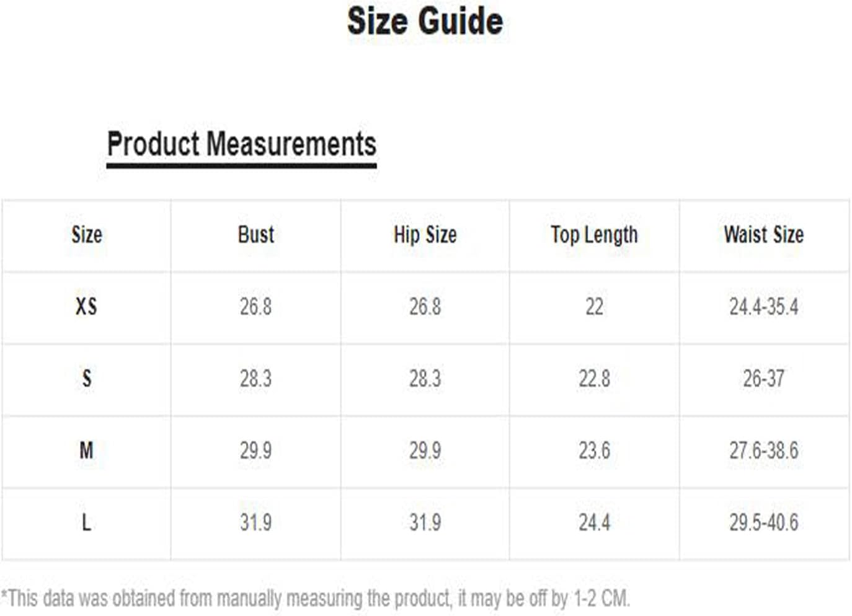Select the S size row label
The width and height of the screenshot is (852, 616).
coord(87,378)
